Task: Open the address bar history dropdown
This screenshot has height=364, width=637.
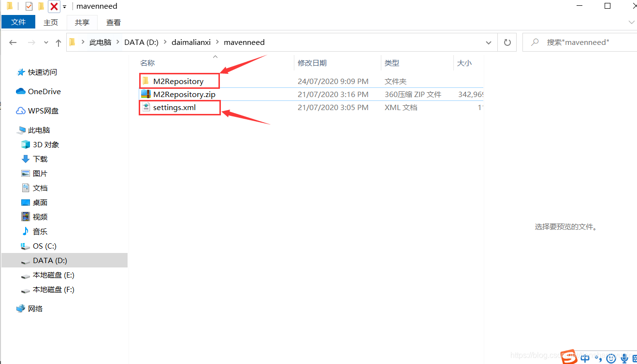Action: (x=488, y=42)
